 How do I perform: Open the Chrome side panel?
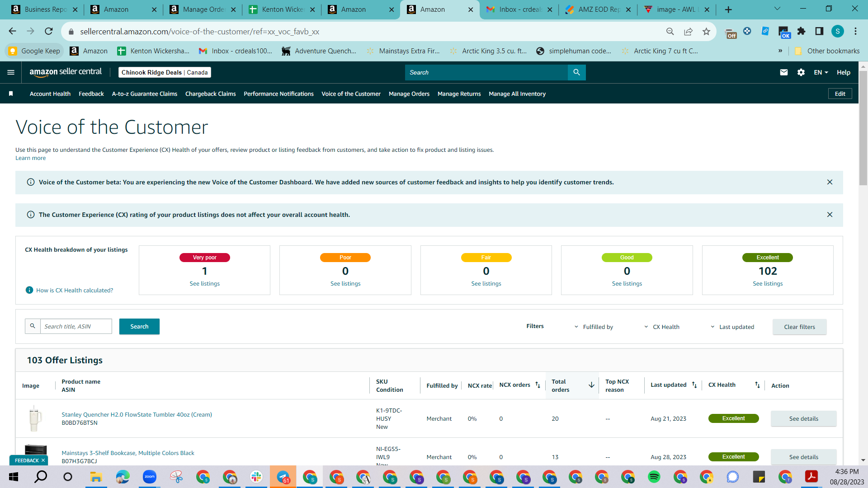(819, 31)
